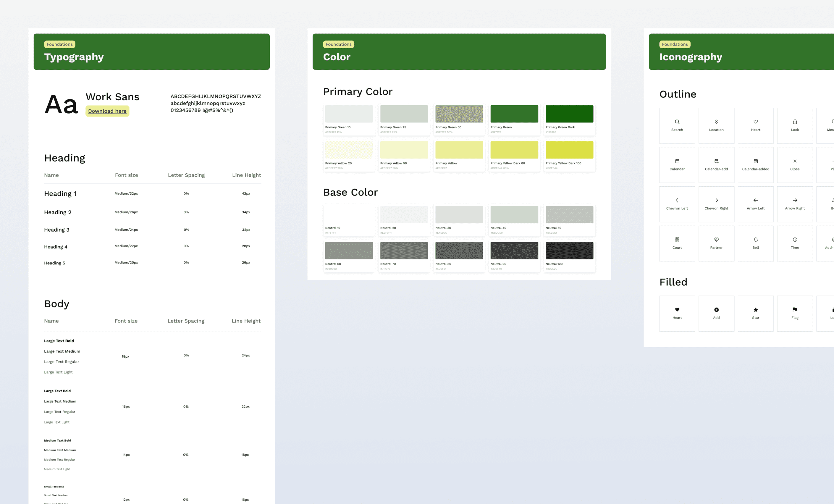Choose the Primary Green 50 swatch
The width and height of the screenshot is (834, 504).
[x=459, y=114]
